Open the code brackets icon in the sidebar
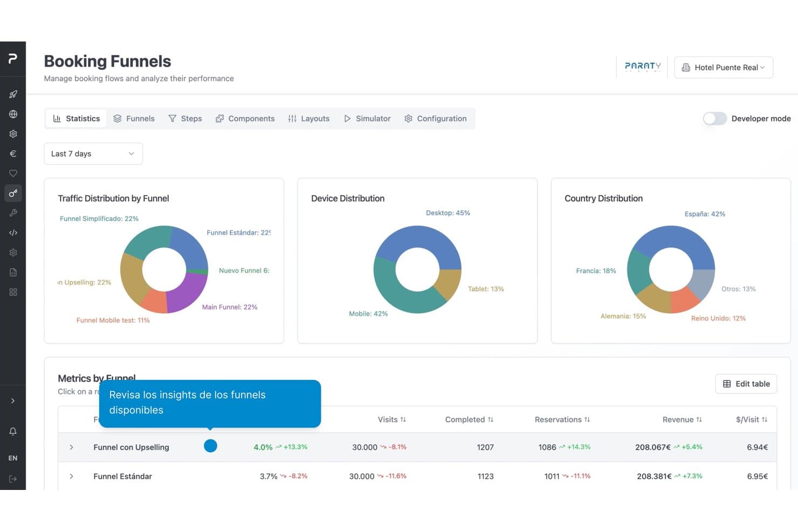The height and width of the screenshot is (532, 798). [x=13, y=233]
